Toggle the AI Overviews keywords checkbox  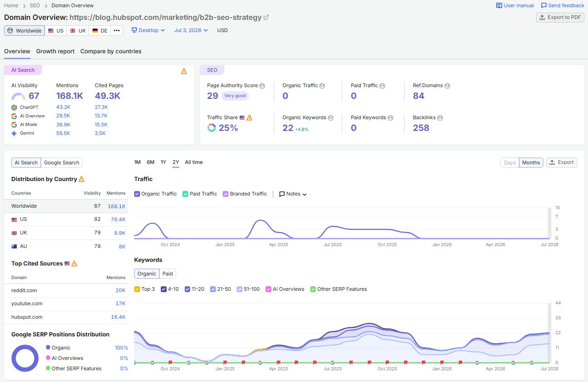point(268,289)
